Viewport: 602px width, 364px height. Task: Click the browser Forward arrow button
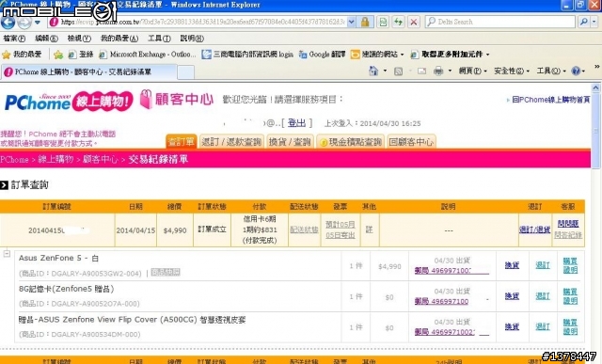tap(24, 23)
